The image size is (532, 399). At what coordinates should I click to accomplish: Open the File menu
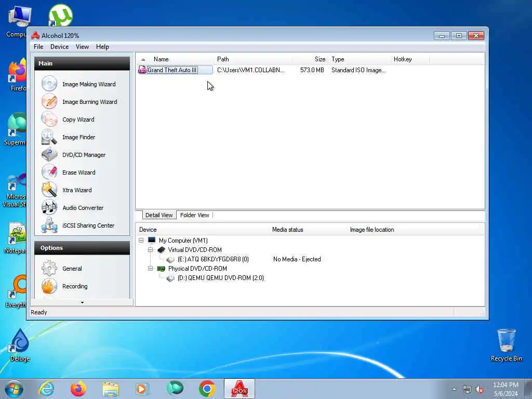click(x=38, y=47)
